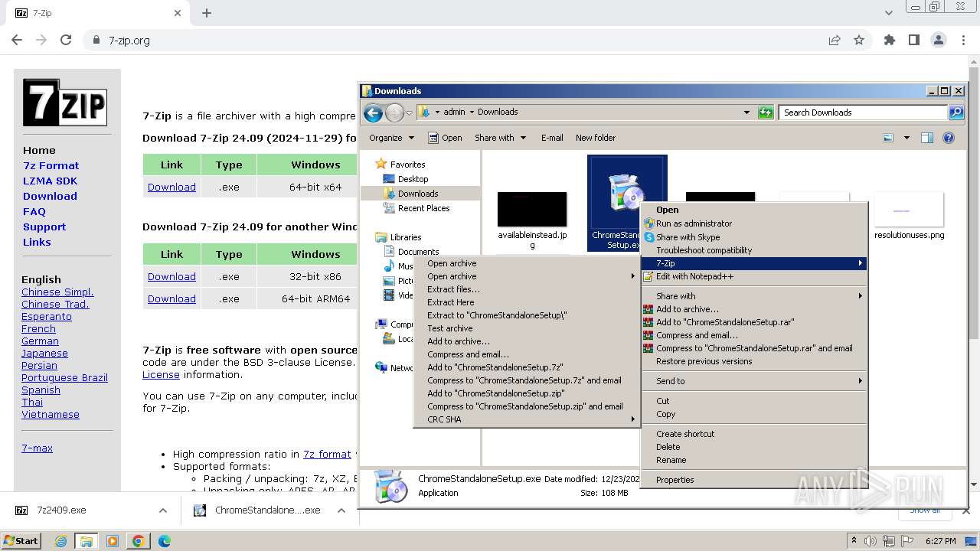Choose Add to "ChromeStandaloneSetup.7z"

tap(526, 367)
